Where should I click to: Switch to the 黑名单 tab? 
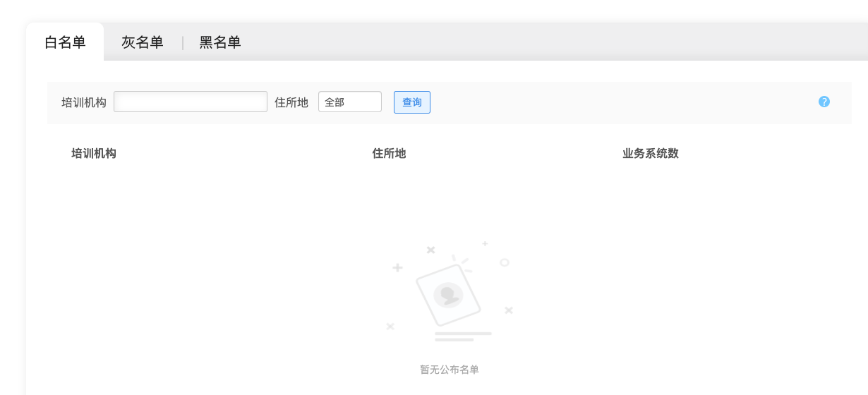tap(220, 42)
